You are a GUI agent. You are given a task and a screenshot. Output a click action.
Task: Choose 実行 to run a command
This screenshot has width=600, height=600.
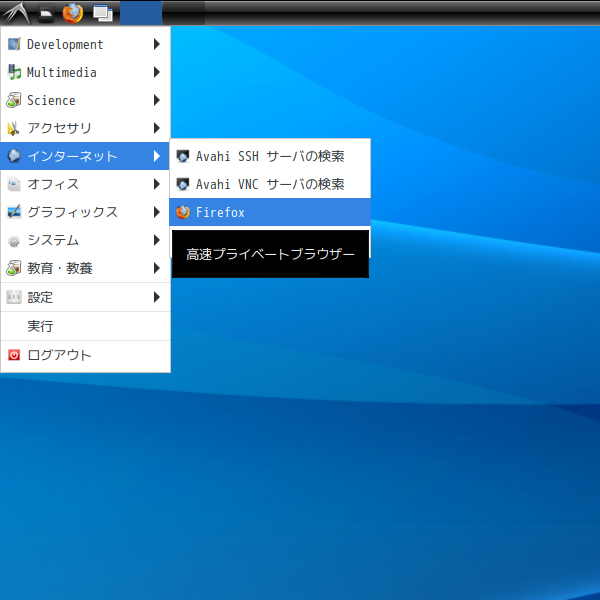coord(85,326)
